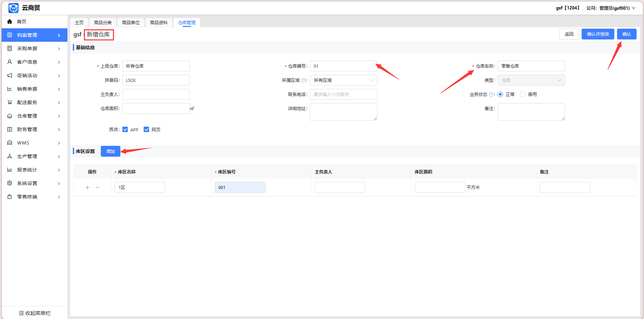The image size is (644, 319).
Task: Click the 库区名称 field with 1区
Action: coord(140,188)
